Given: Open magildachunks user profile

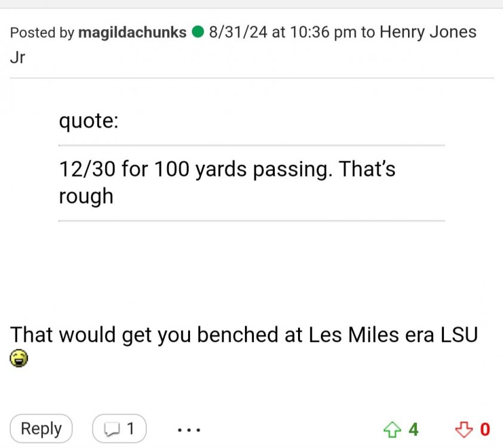Looking at the screenshot, I should click(132, 32).
